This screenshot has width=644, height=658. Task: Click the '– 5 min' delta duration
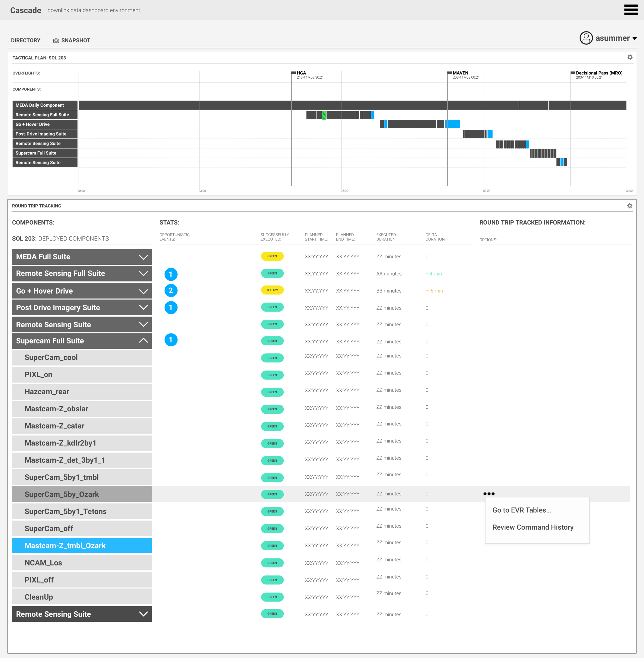434,291
